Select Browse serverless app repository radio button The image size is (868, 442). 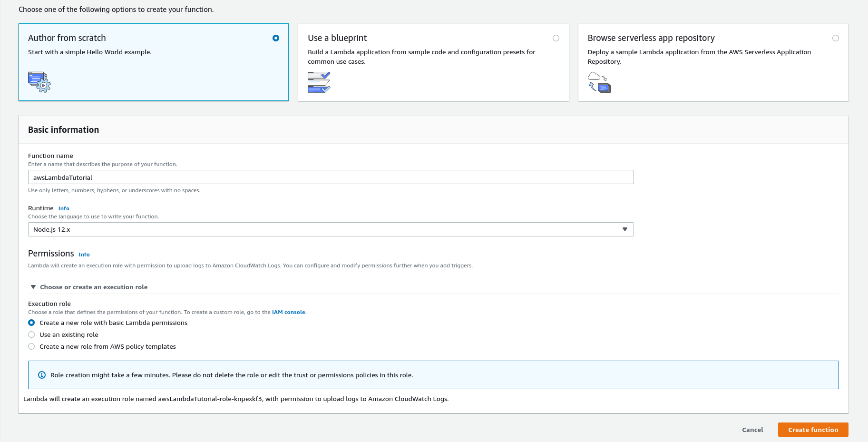pos(836,38)
